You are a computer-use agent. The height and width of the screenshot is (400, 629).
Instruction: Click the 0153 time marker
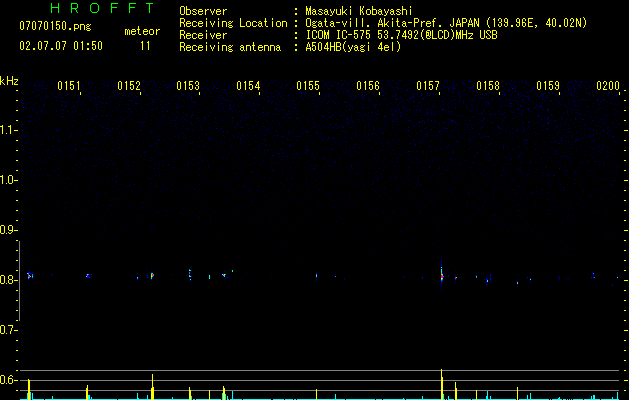pyautogui.click(x=188, y=86)
